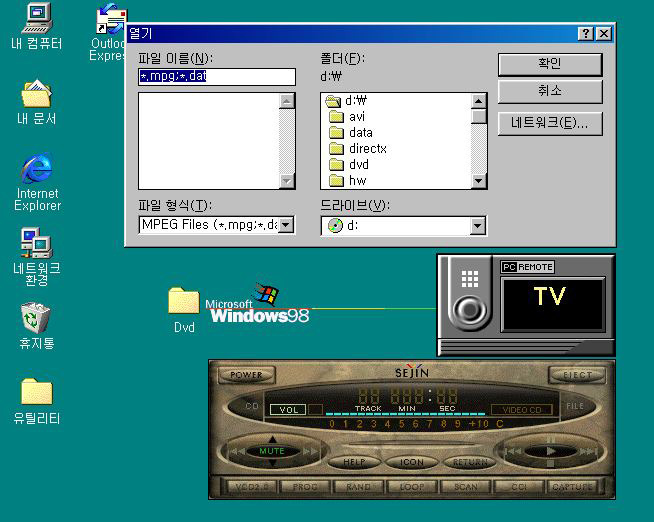This screenshot has width=654, height=522.
Task: Click the VOL label on the player display
Action: click(288, 409)
